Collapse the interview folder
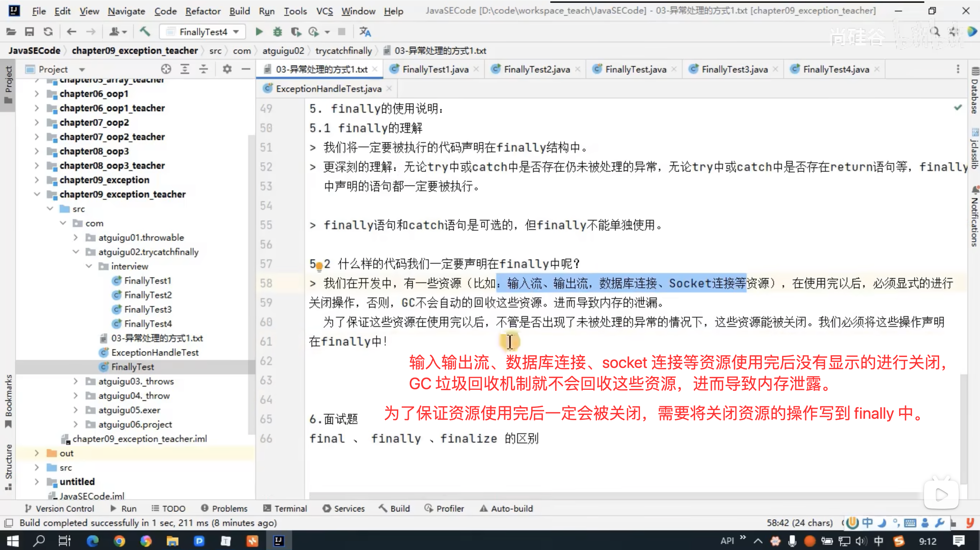This screenshot has height=550, width=980. click(x=89, y=266)
